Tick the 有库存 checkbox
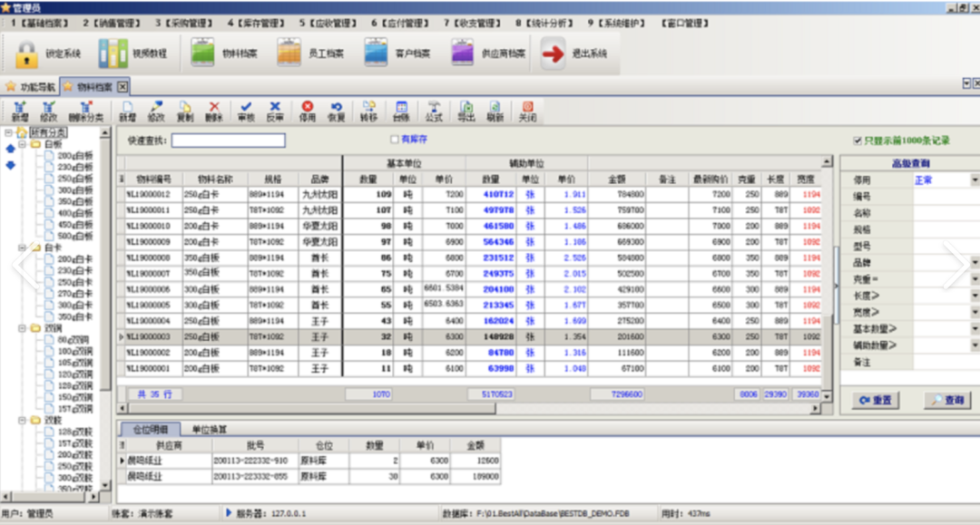This screenshot has height=525, width=980. (x=395, y=140)
